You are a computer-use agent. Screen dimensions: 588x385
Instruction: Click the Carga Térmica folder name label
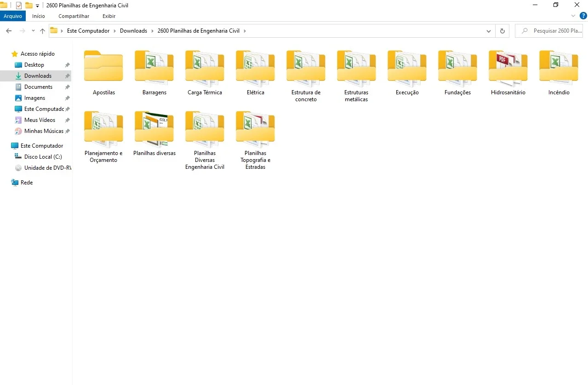205,92
